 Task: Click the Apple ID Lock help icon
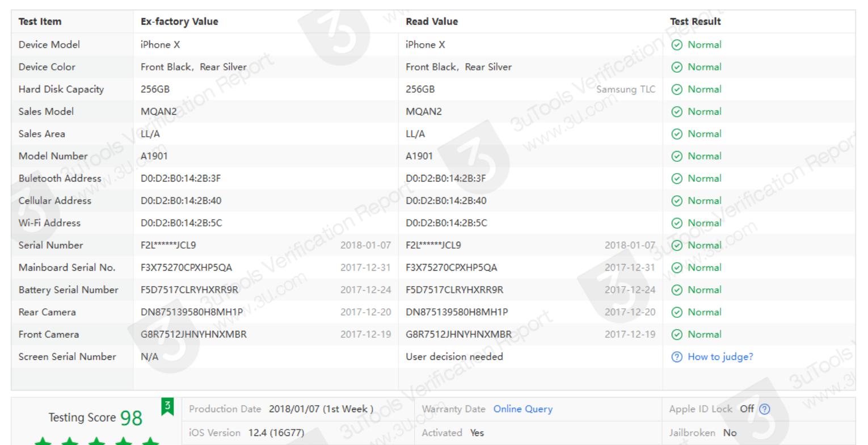[x=765, y=409]
